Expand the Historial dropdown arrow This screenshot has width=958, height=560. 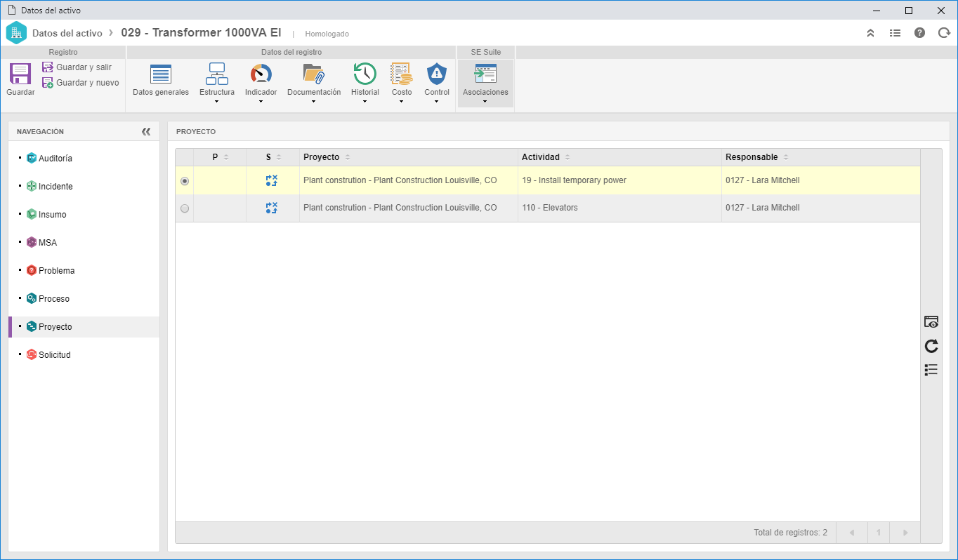365,102
